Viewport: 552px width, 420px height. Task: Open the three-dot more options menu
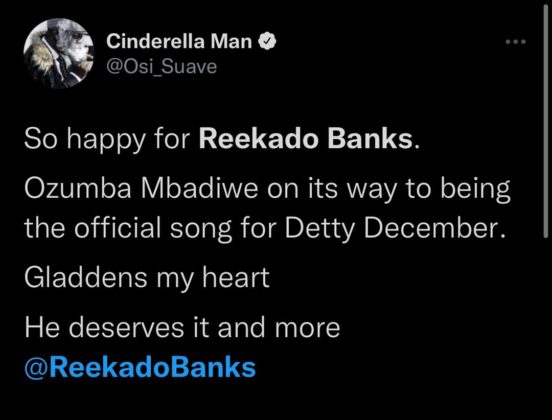[x=515, y=42]
